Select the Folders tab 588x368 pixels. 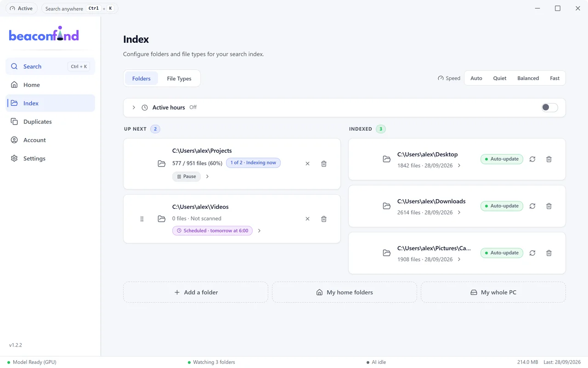click(141, 79)
